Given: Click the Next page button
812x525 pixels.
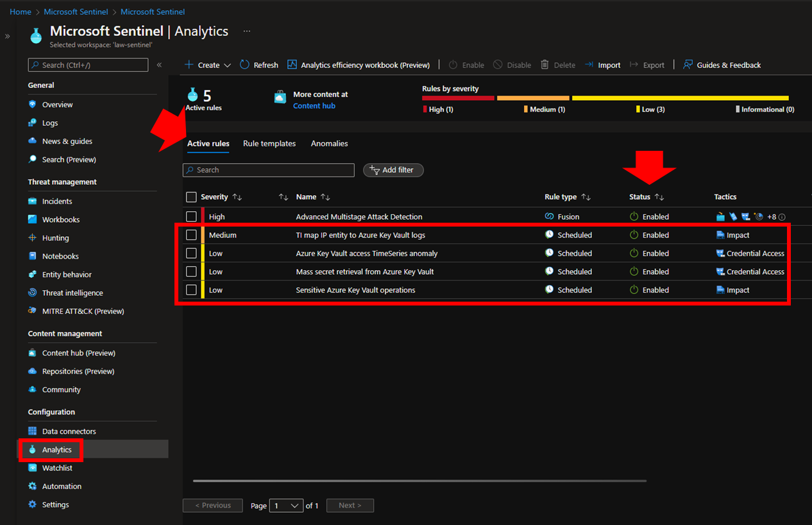Looking at the screenshot, I should (350, 506).
